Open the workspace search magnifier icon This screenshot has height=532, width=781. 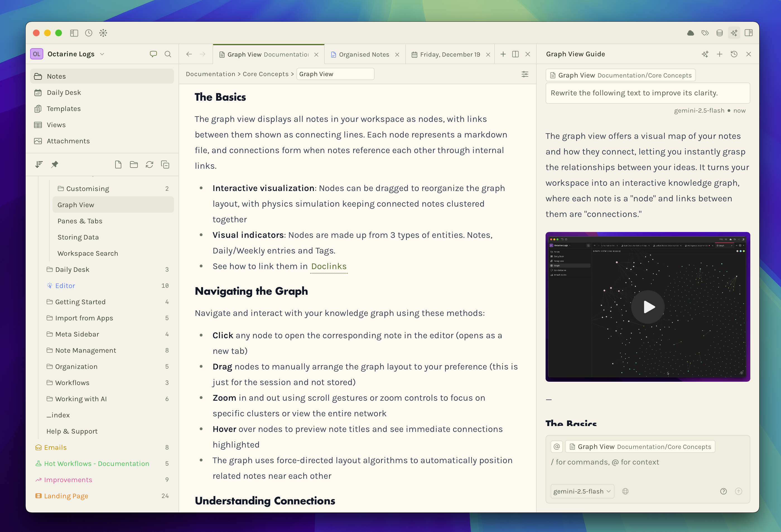[168, 54]
